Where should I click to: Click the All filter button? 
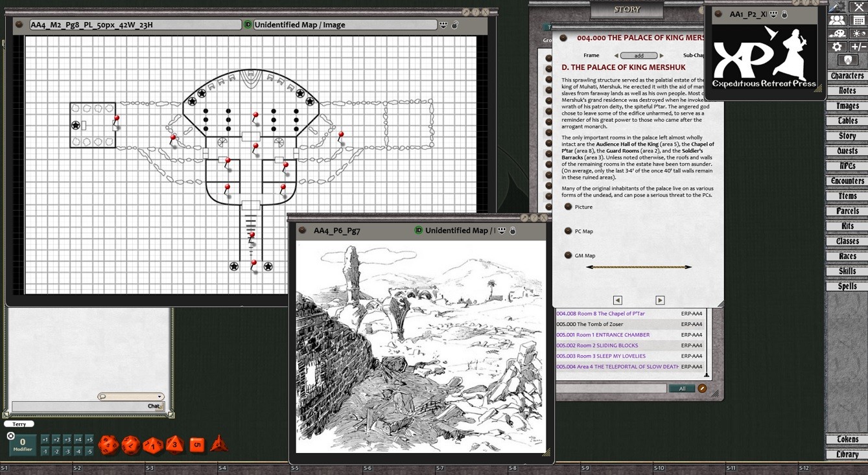click(x=682, y=388)
